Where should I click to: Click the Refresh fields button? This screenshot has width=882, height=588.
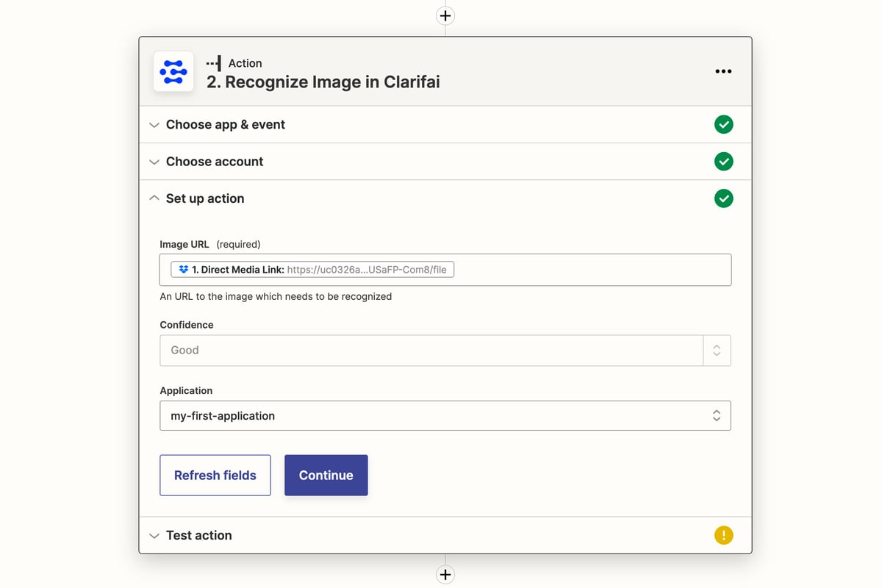coord(215,476)
